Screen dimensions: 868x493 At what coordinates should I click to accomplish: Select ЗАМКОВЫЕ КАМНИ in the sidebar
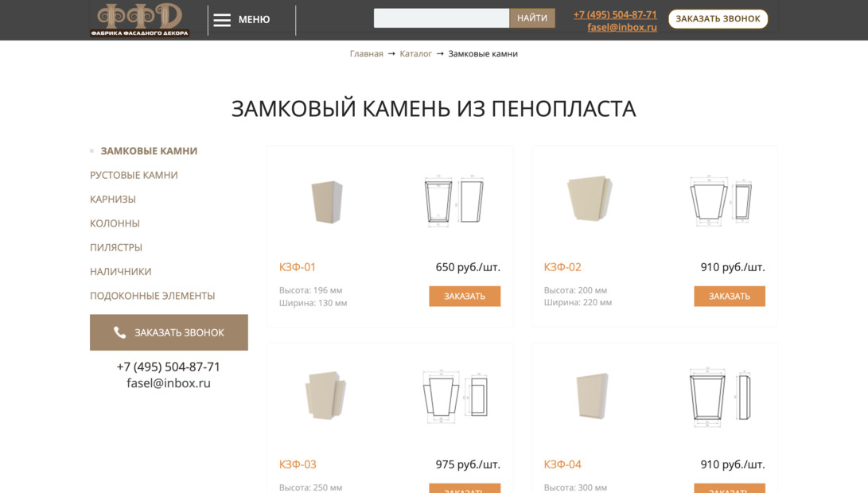149,151
